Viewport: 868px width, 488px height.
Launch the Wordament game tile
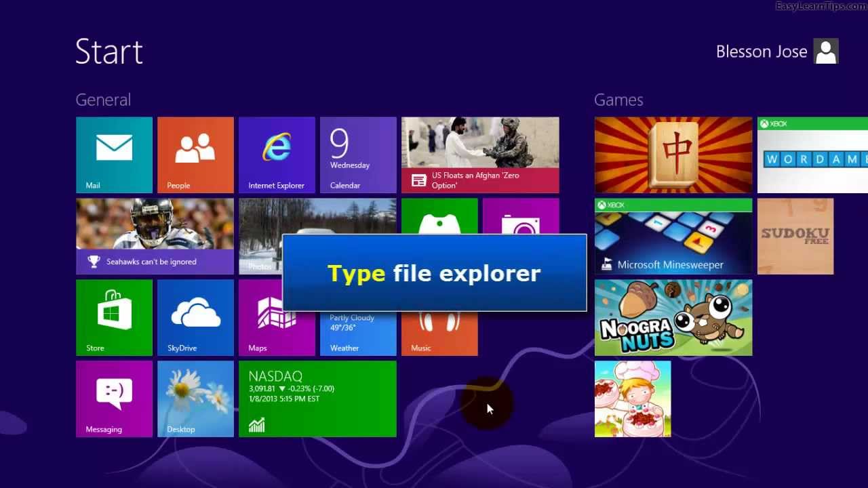812,155
